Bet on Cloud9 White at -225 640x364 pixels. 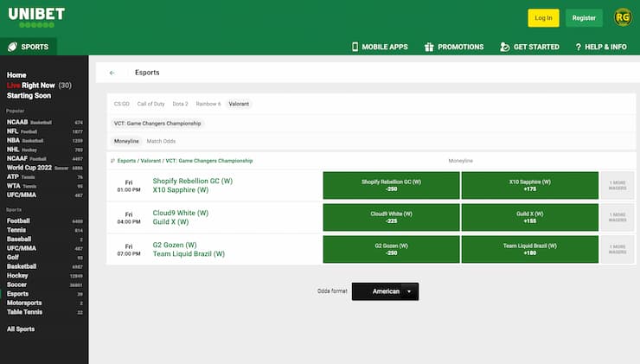click(391, 217)
